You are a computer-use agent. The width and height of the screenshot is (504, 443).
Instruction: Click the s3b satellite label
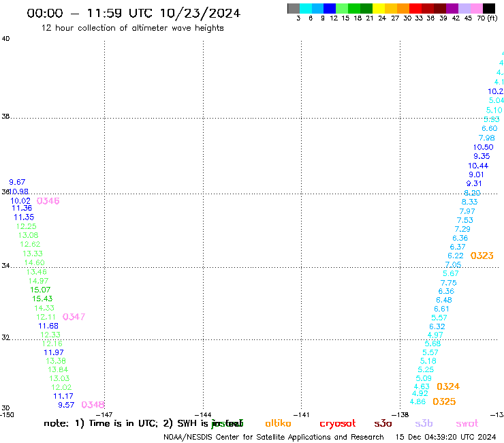[424, 423]
